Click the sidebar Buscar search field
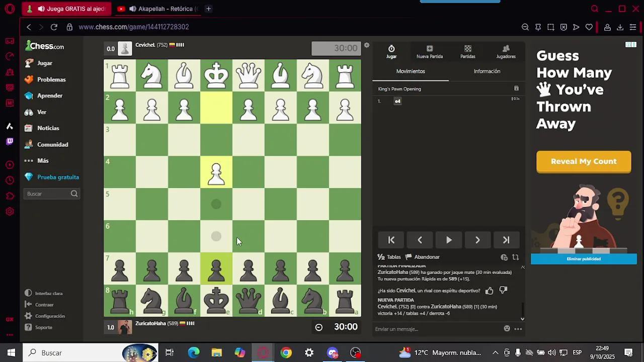The width and height of the screenshot is (644, 362). pos(51,194)
